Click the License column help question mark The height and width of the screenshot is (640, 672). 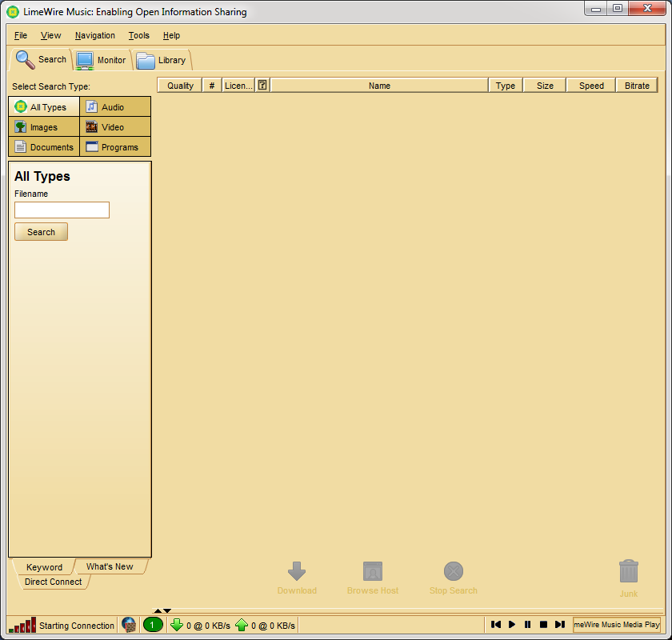(x=262, y=85)
